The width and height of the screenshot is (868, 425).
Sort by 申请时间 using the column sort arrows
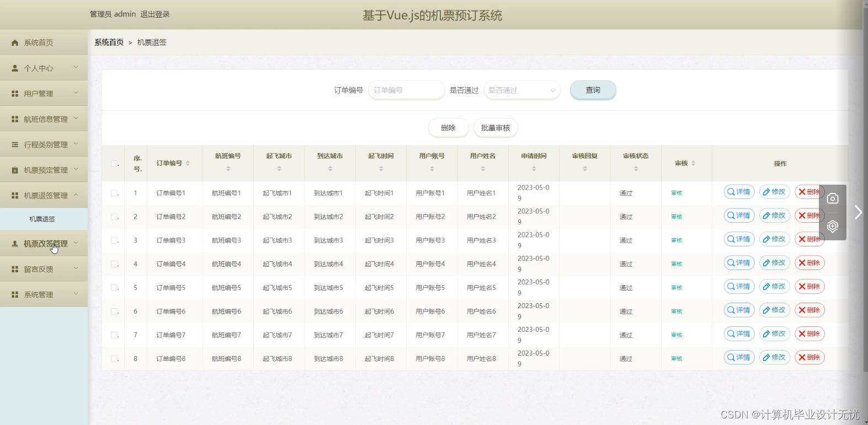534,169
